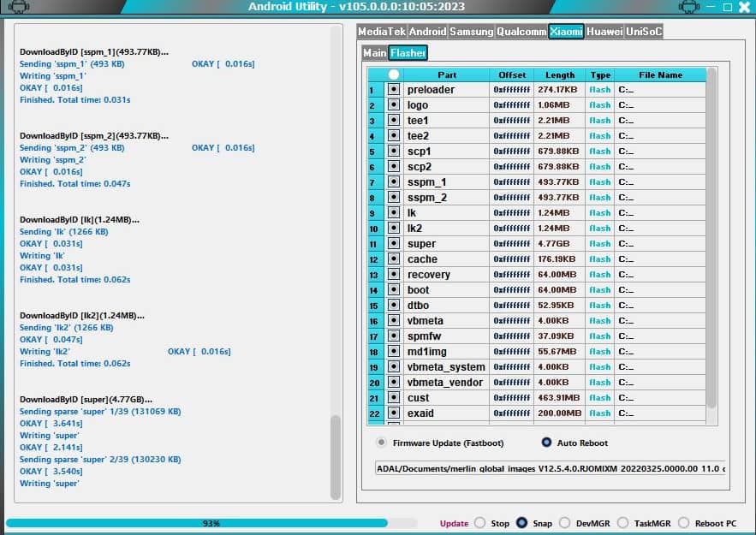Select the dtbo partition name
The height and width of the screenshot is (535, 756).
[x=418, y=306]
